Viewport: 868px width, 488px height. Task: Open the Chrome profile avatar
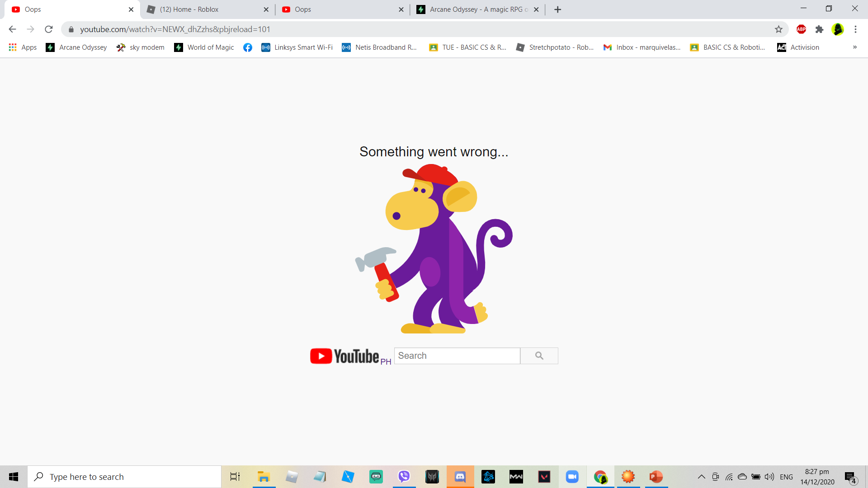tap(838, 29)
